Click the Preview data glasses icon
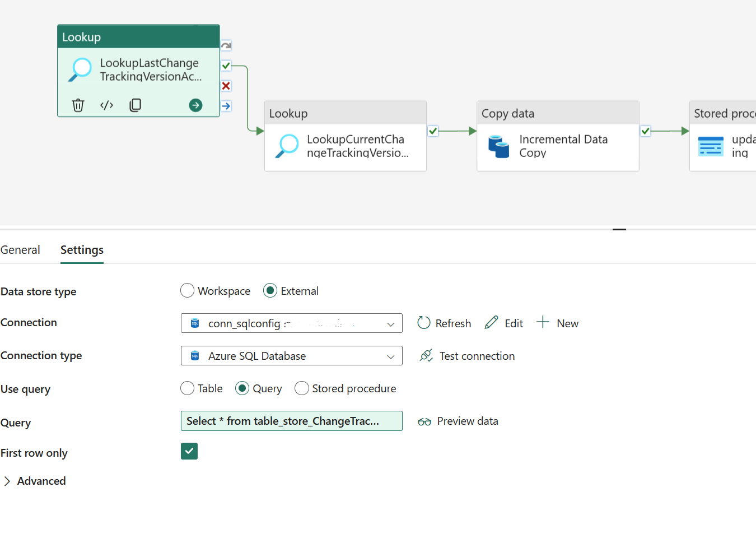Image resolution: width=756 pixels, height=552 pixels. tap(424, 421)
